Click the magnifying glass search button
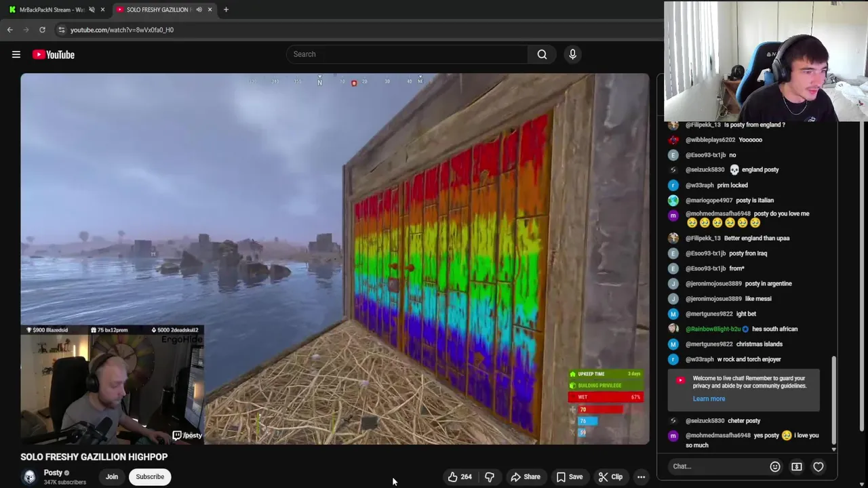 (x=542, y=54)
